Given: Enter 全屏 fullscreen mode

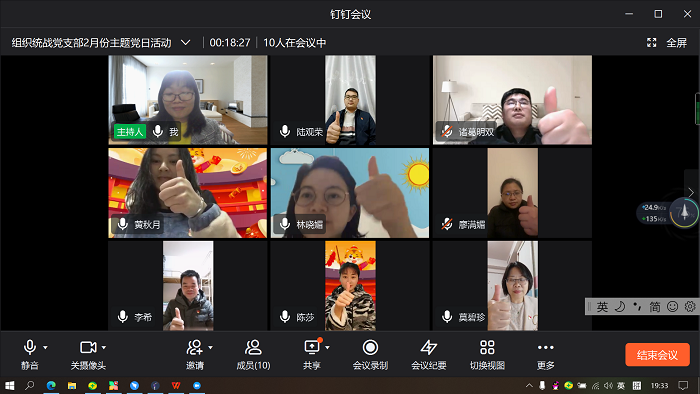Looking at the screenshot, I should coord(667,43).
